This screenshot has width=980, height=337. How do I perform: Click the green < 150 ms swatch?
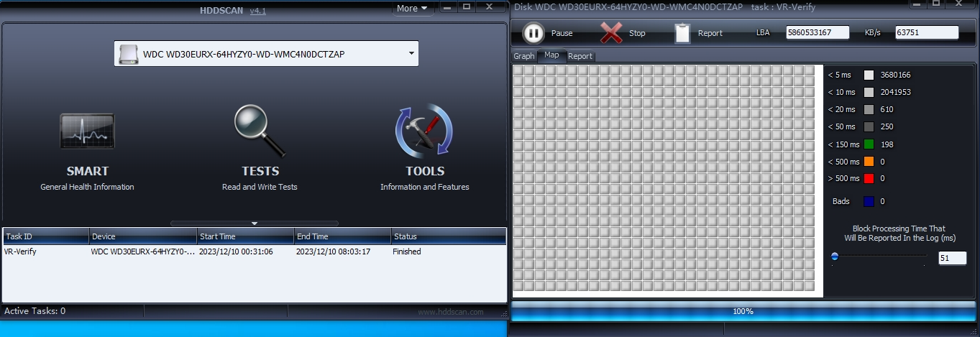869,144
